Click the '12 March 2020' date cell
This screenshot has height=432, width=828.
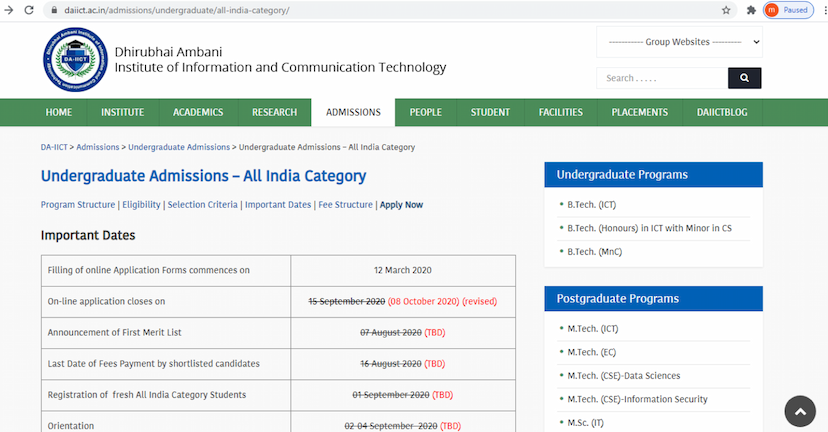tap(403, 270)
